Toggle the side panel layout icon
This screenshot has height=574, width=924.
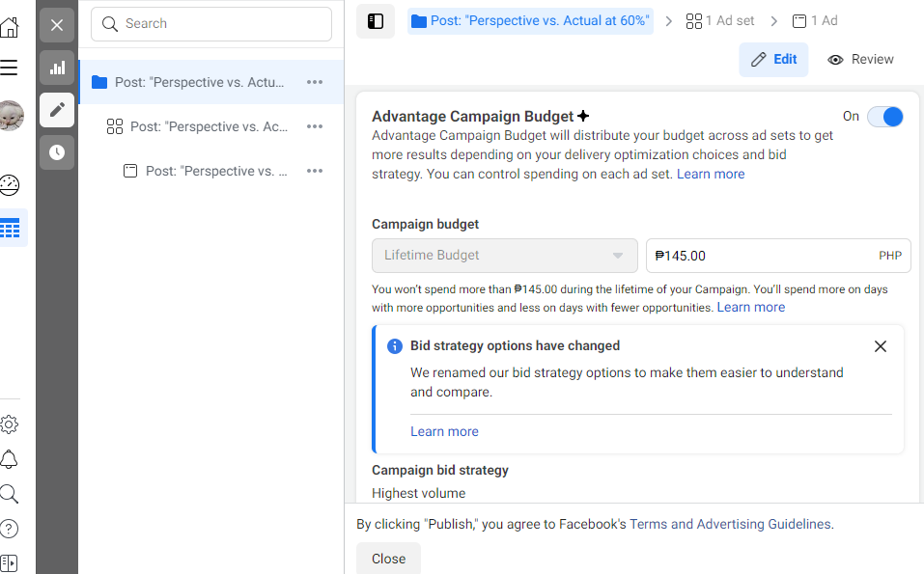point(376,21)
